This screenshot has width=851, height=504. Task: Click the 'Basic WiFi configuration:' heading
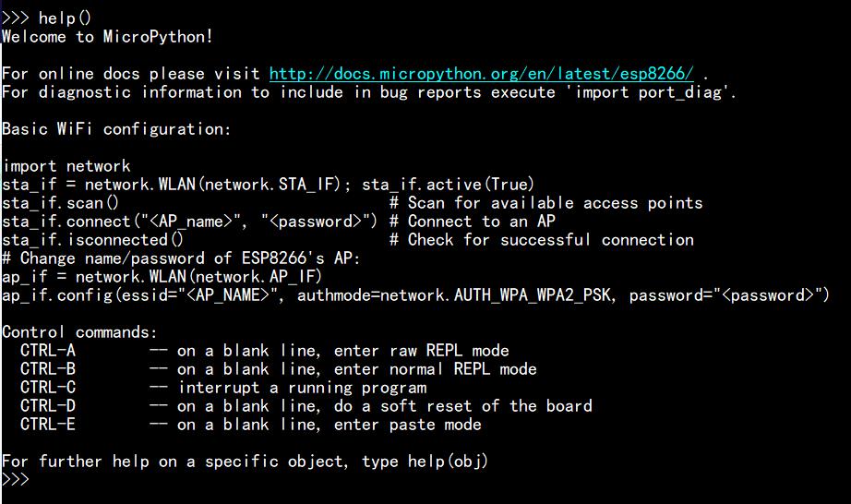tap(116, 129)
